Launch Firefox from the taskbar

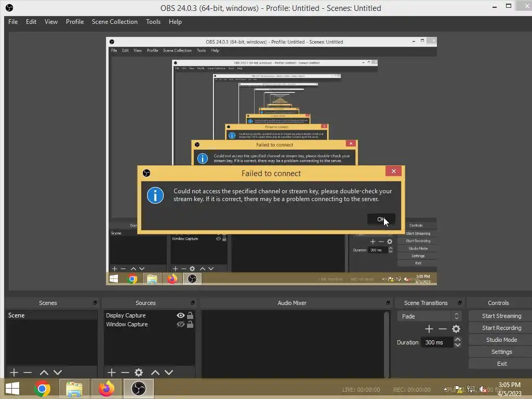[106, 389]
